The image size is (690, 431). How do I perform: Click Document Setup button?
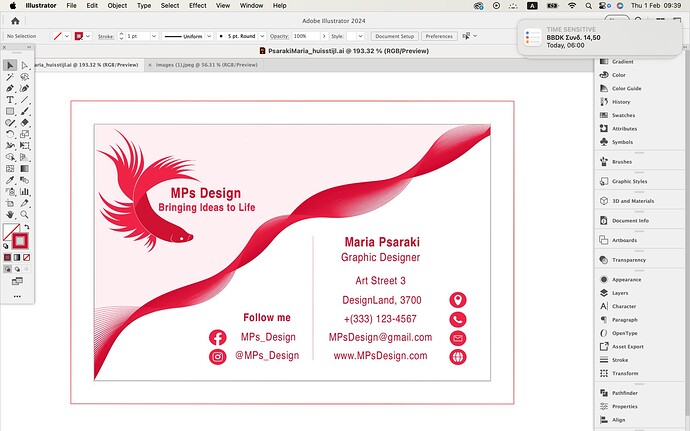(394, 36)
